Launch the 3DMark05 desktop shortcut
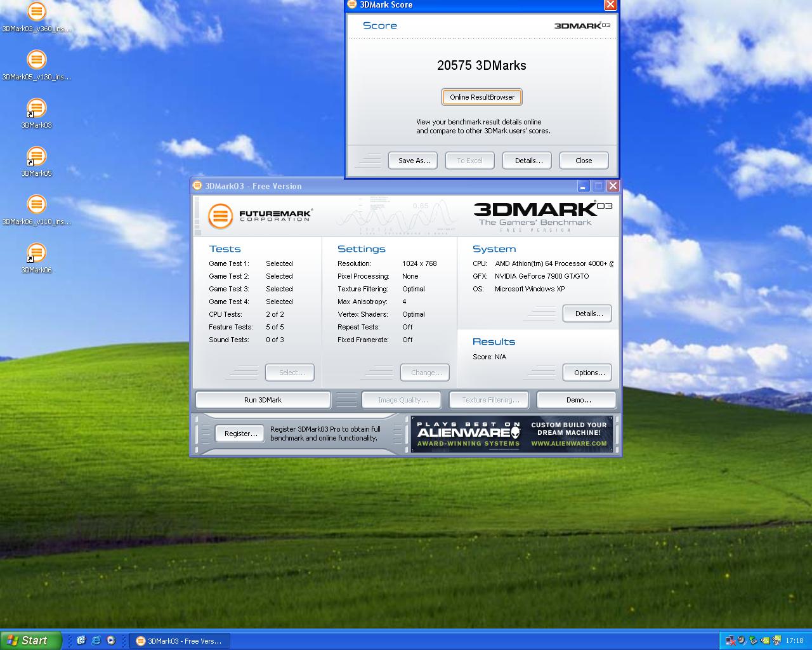The height and width of the screenshot is (650, 812). pos(37,162)
